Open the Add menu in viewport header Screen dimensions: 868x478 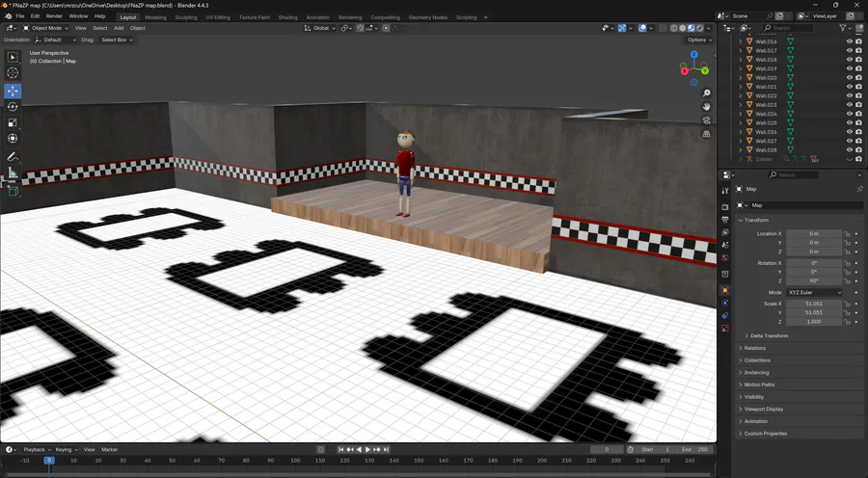(x=119, y=28)
